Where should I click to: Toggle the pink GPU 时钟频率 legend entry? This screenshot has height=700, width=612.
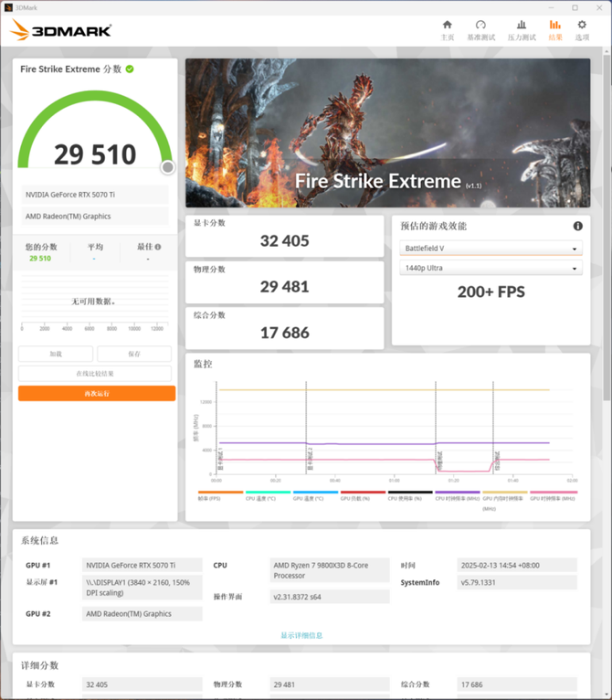point(553,495)
